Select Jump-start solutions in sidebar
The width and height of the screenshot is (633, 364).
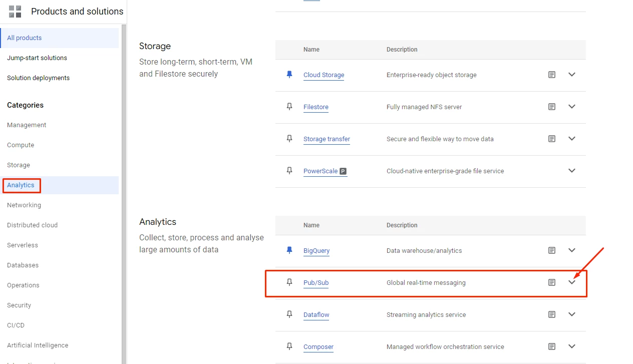point(37,58)
